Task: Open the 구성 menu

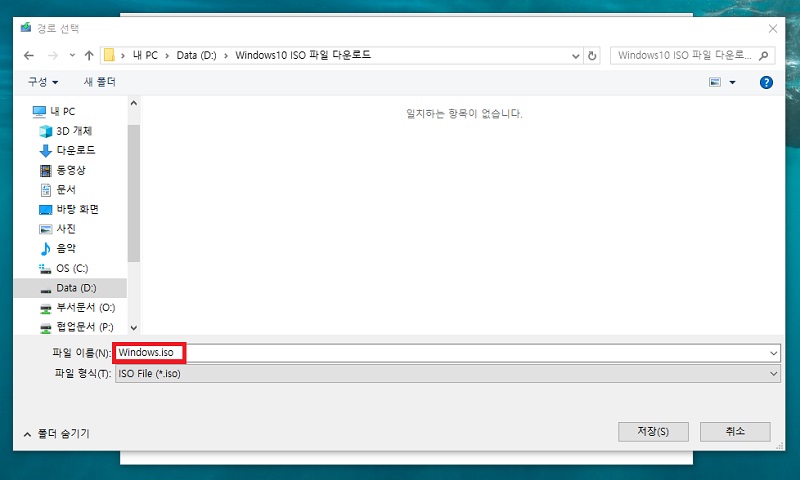Action: pos(43,82)
